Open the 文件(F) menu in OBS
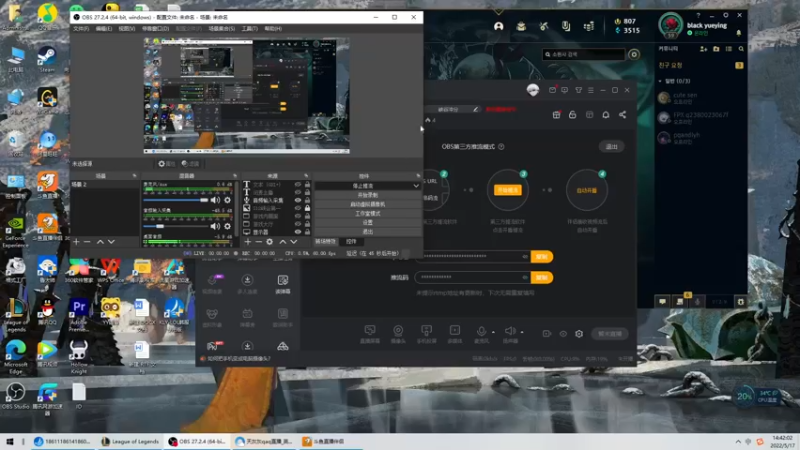 (81, 29)
